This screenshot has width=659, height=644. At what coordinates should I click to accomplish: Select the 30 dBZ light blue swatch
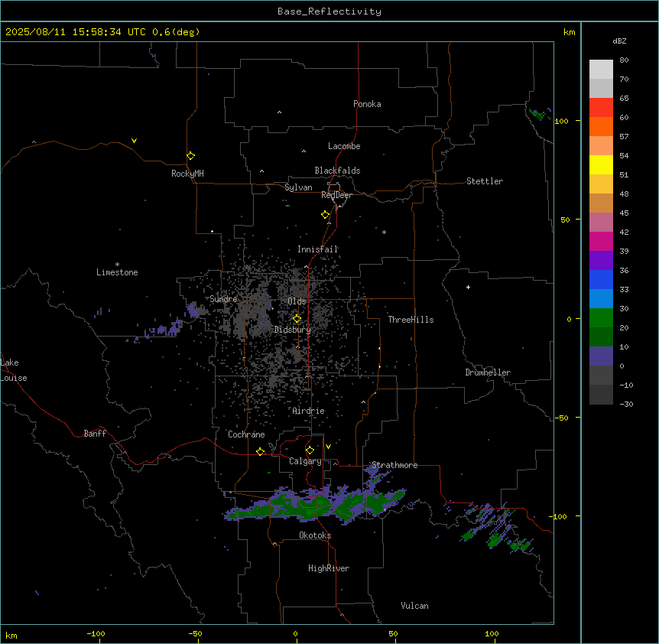pyautogui.click(x=601, y=298)
